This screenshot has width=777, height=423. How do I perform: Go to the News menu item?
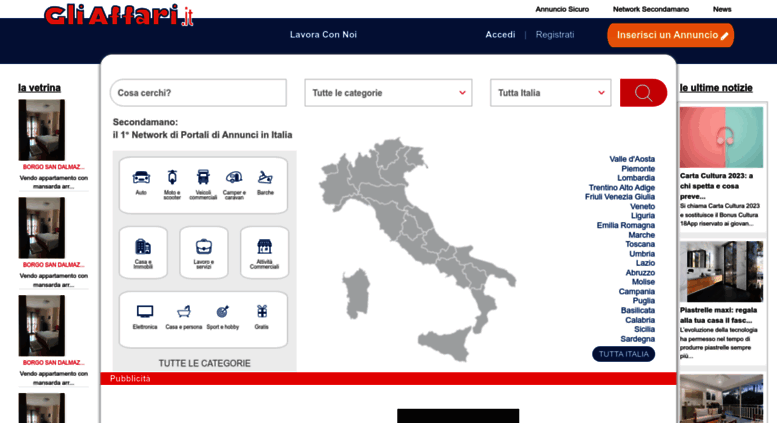point(722,9)
